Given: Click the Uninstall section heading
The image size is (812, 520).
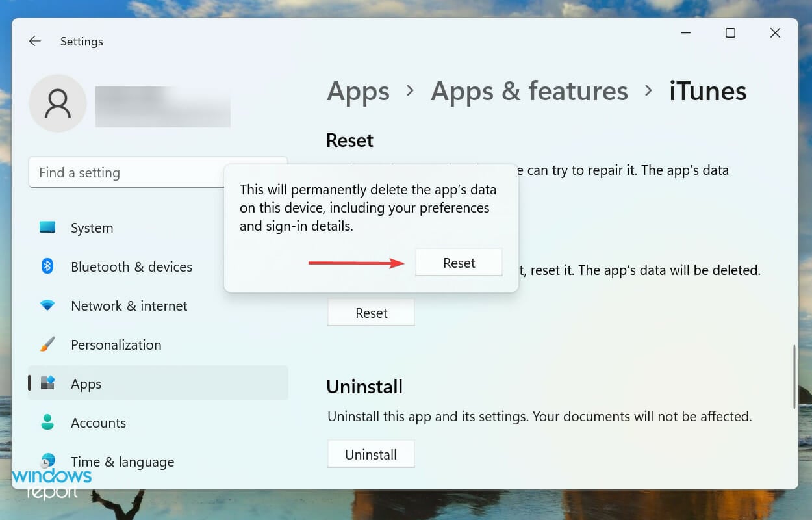Looking at the screenshot, I should (364, 386).
